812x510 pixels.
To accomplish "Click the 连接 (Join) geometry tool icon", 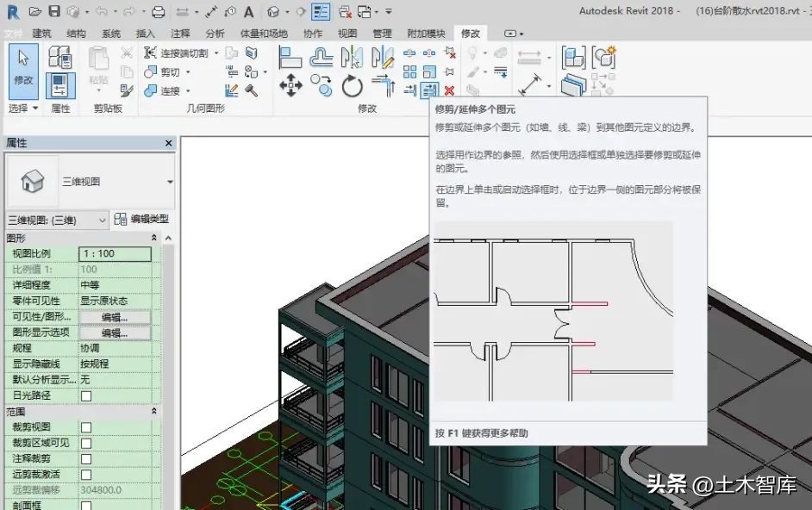I will tap(151, 90).
